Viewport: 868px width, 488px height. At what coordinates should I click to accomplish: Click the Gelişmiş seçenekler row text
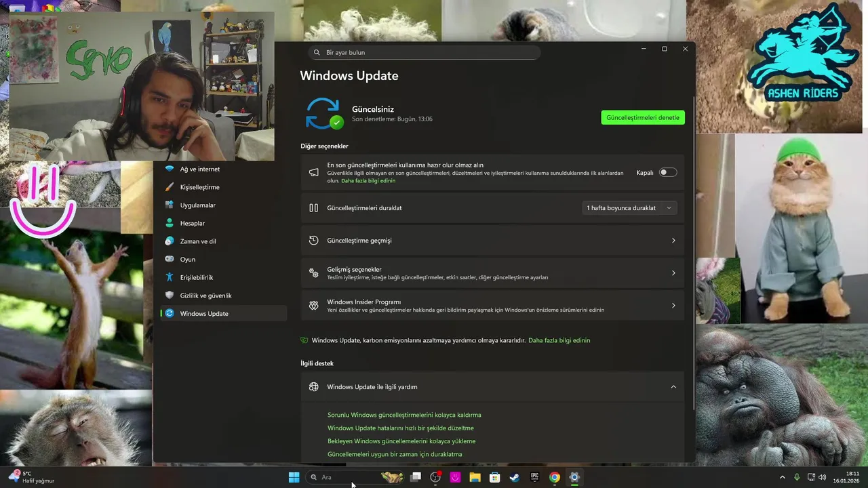tap(354, 270)
